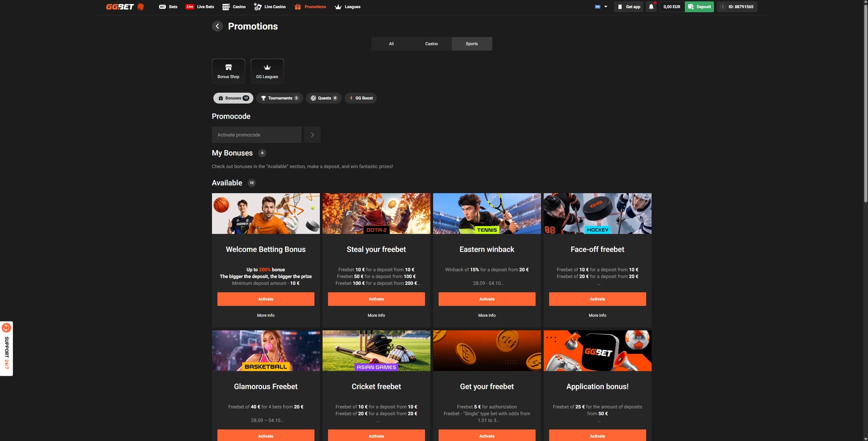Click the Hockey promotion banner image
Image resolution: width=868 pixels, height=441 pixels.
pos(597,214)
